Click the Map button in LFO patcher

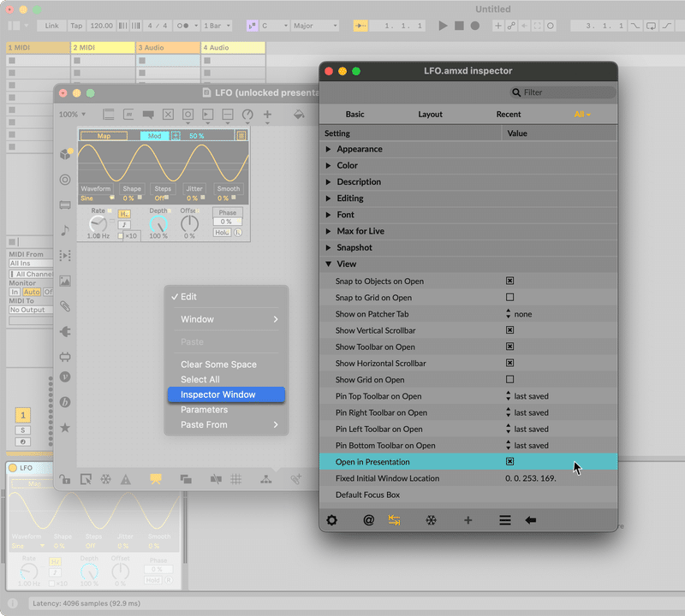click(x=104, y=136)
